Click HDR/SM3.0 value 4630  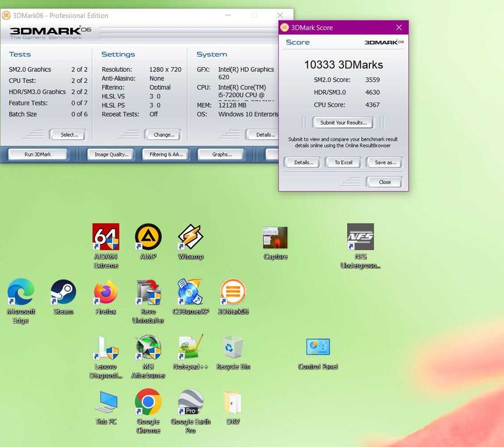click(x=372, y=92)
